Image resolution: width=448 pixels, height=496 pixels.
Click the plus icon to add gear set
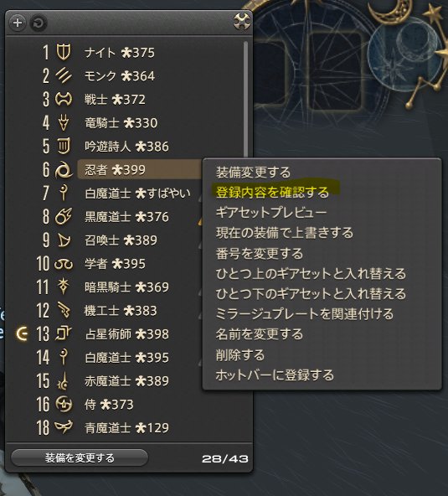[18, 23]
